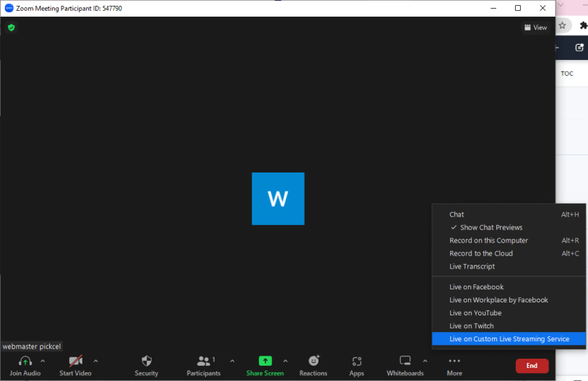Expand arrow beside Whiteboards
Screen dimensions: 588x381
pyautogui.click(x=425, y=361)
